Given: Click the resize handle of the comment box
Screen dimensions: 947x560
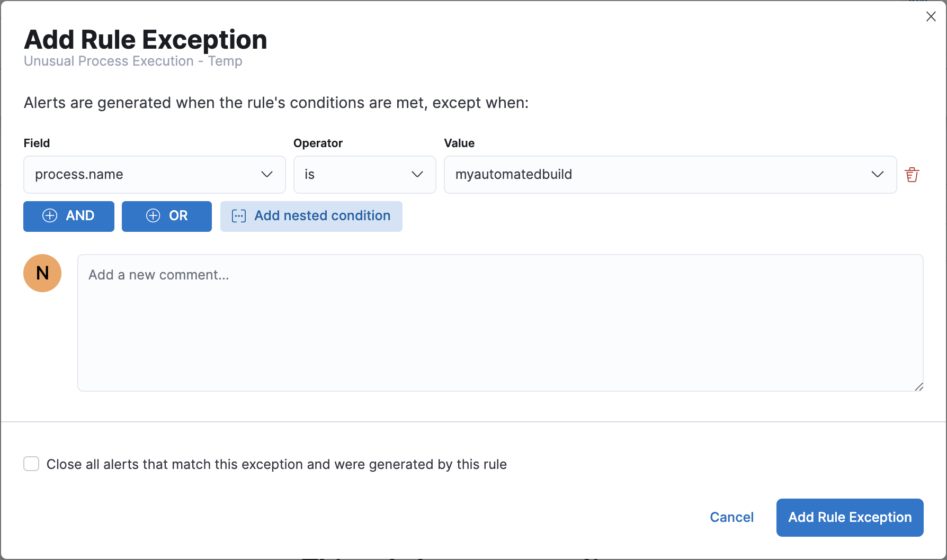Looking at the screenshot, I should (919, 387).
